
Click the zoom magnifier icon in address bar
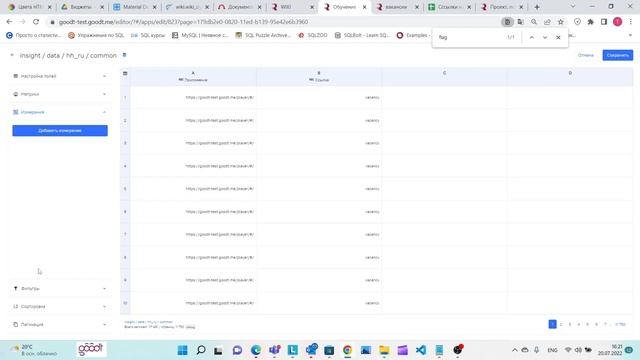[x=533, y=22]
